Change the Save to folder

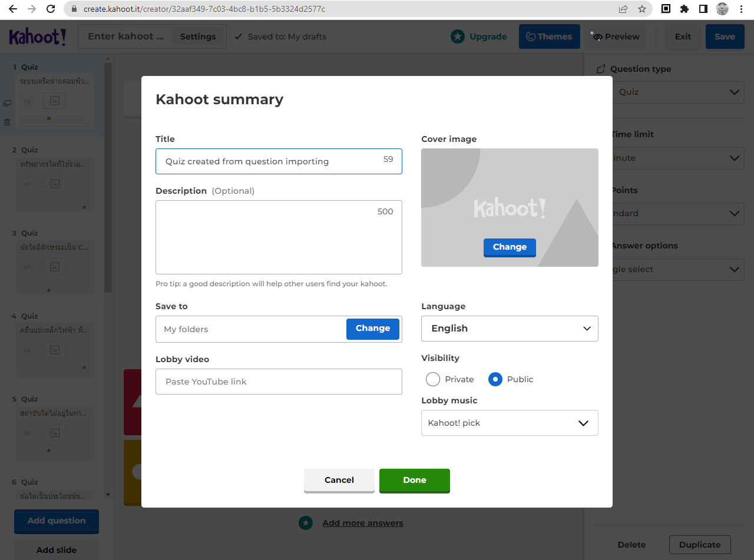pyautogui.click(x=372, y=329)
